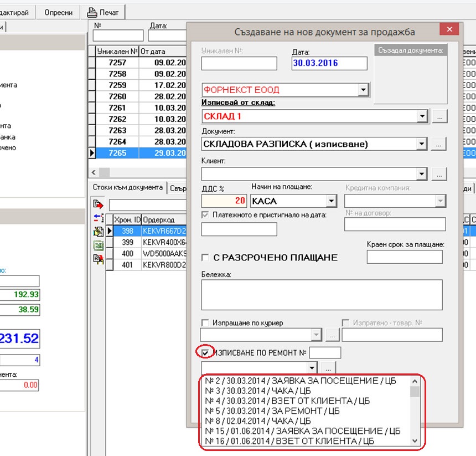
Task: Open the СКЛАД 1 warehouse dropdown
Action: coord(422,116)
